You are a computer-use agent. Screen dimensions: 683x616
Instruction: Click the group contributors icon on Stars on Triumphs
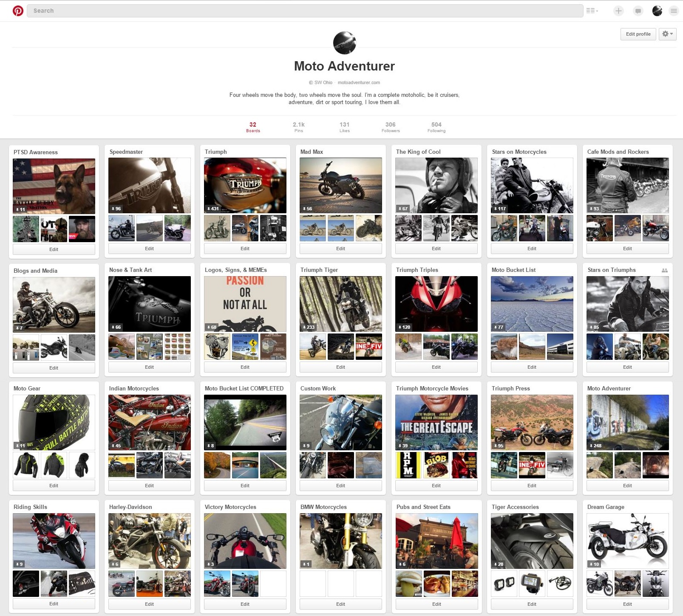tap(665, 270)
